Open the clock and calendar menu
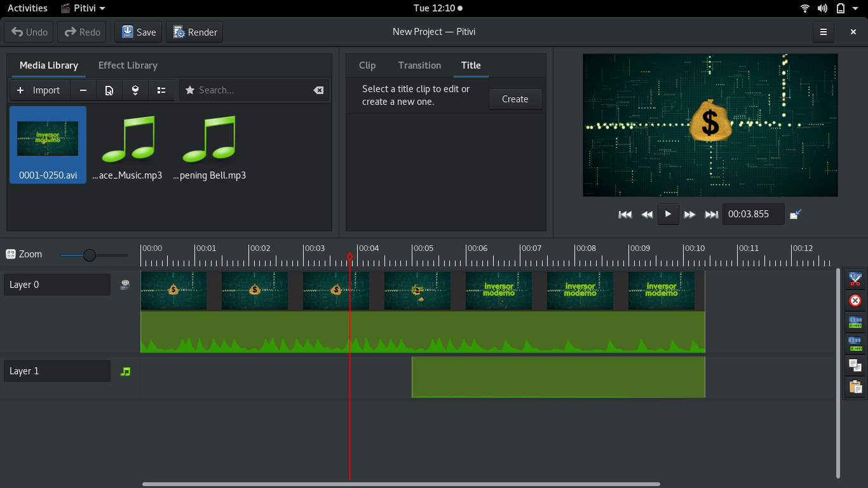Viewport: 868px width, 488px height. pos(438,8)
